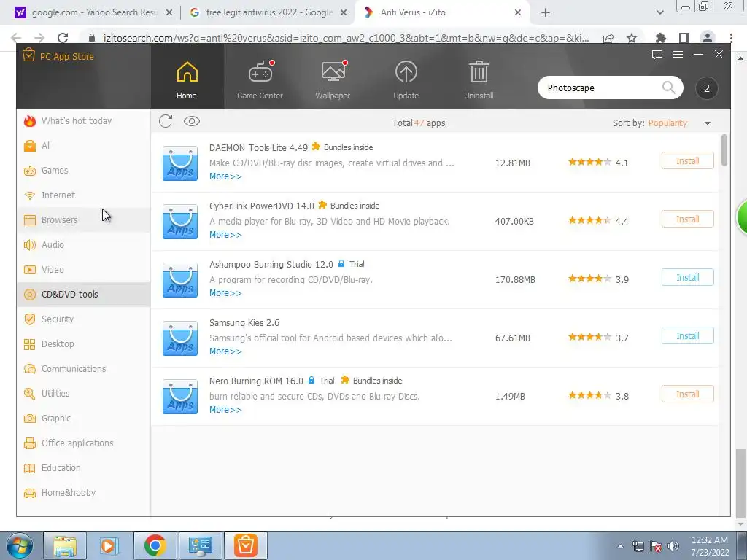Switch to Yahoo Search Results tab
Screen dimensions: 747x560
(94, 12)
